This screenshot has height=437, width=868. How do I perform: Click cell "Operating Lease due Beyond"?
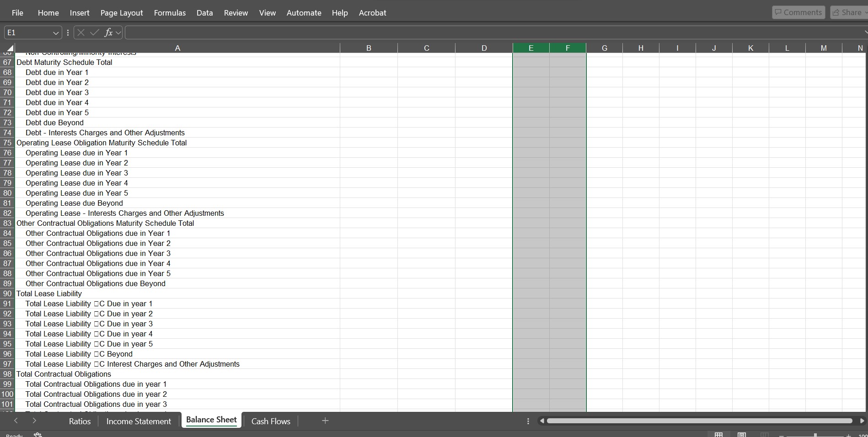(x=177, y=203)
